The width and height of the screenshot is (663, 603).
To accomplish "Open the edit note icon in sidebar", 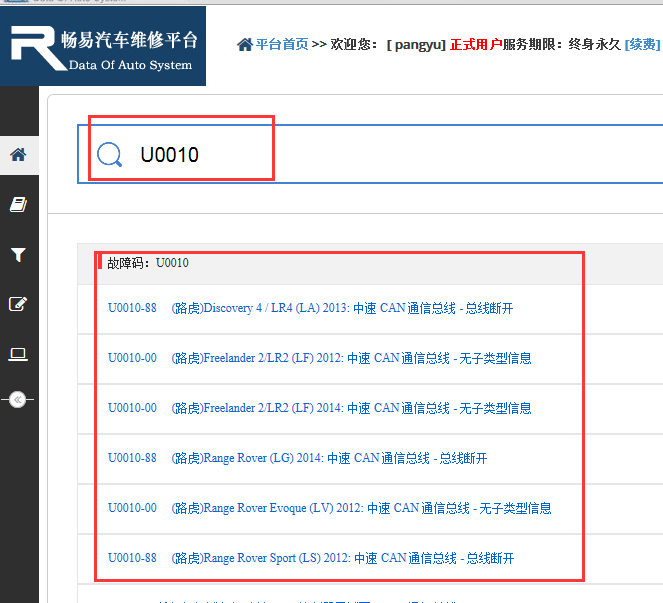I will pos(18,304).
